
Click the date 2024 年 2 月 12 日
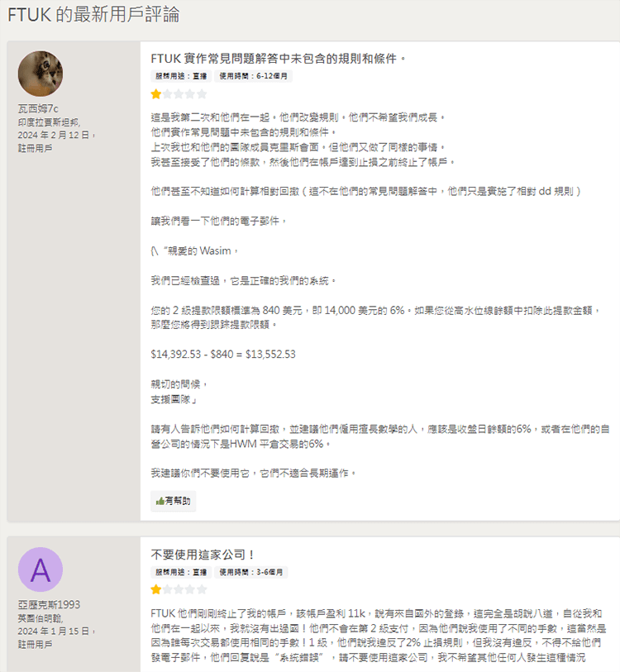pyautogui.click(x=56, y=135)
